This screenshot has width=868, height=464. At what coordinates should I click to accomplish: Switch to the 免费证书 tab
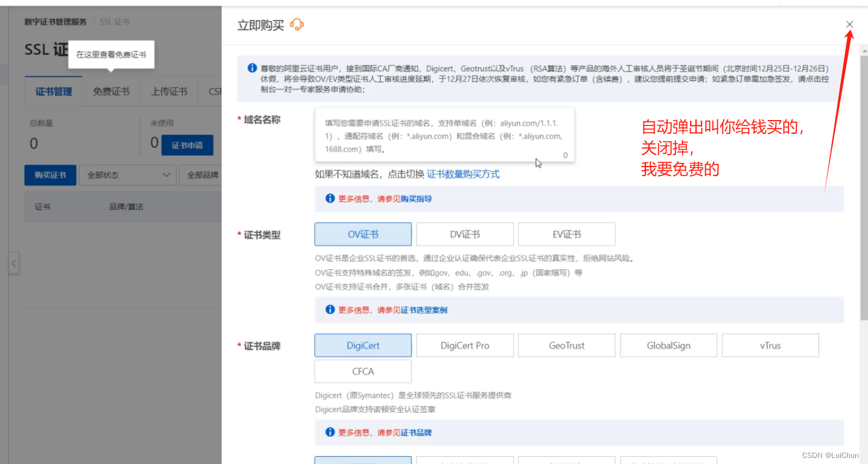tap(111, 92)
